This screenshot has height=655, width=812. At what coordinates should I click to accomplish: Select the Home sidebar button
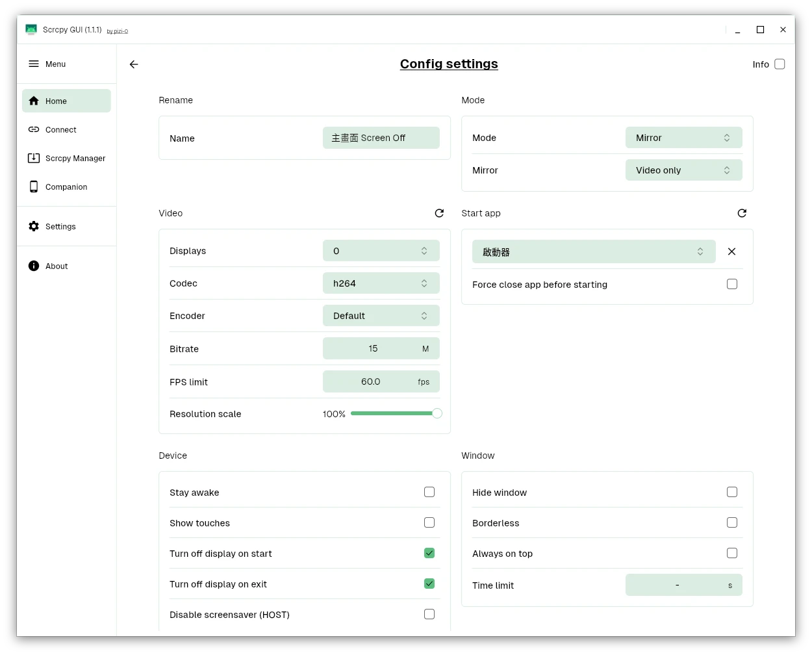point(66,101)
